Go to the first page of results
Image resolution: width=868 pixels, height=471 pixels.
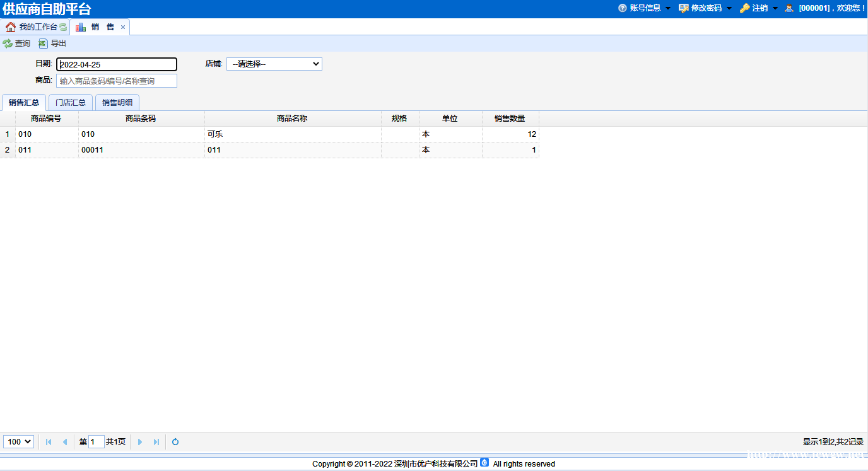49,442
